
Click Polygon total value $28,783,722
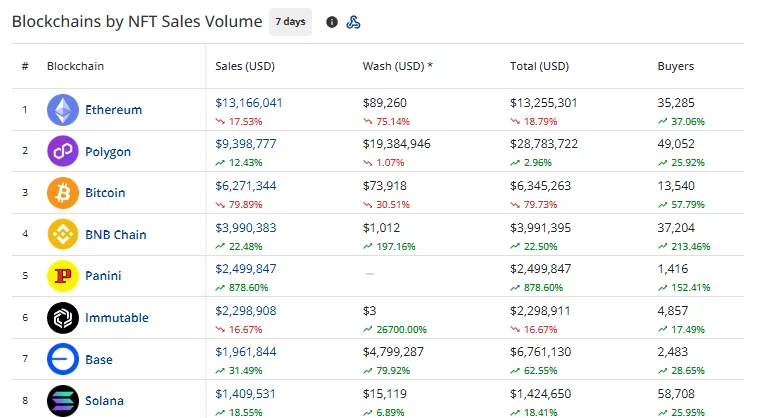coord(544,144)
